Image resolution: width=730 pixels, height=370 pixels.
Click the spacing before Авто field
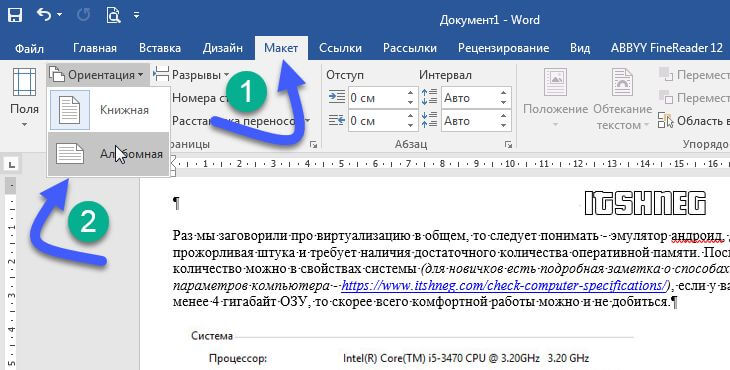click(469, 98)
